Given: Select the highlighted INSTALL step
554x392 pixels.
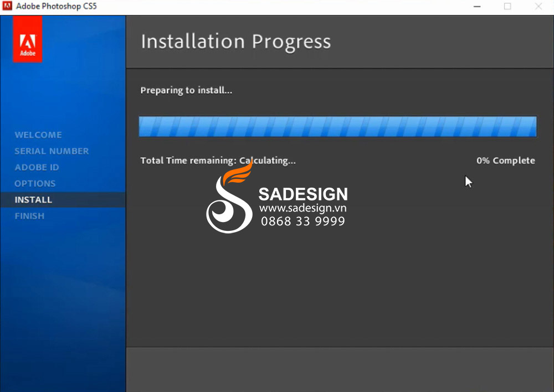Looking at the screenshot, I should (63, 199).
